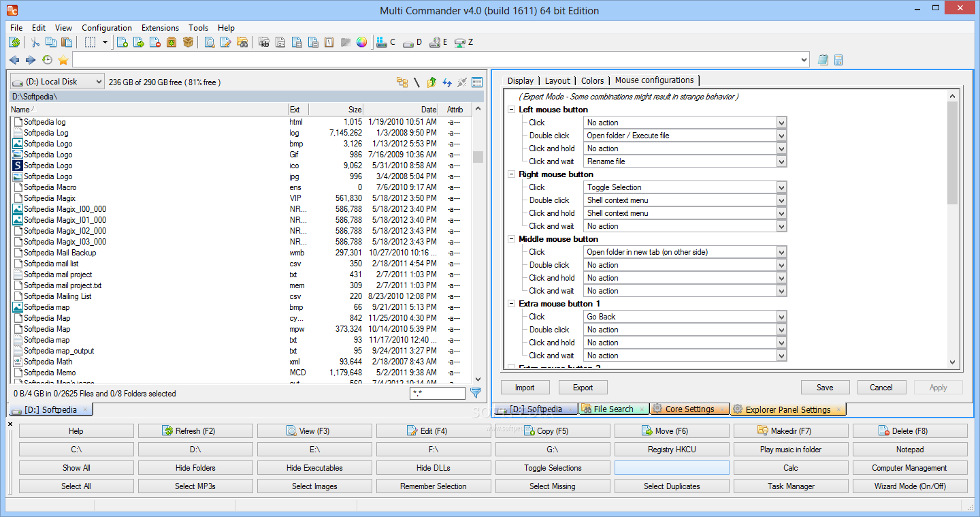Click the go up one folder green arrow icon
980x517 pixels.
pyautogui.click(x=431, y=82)
